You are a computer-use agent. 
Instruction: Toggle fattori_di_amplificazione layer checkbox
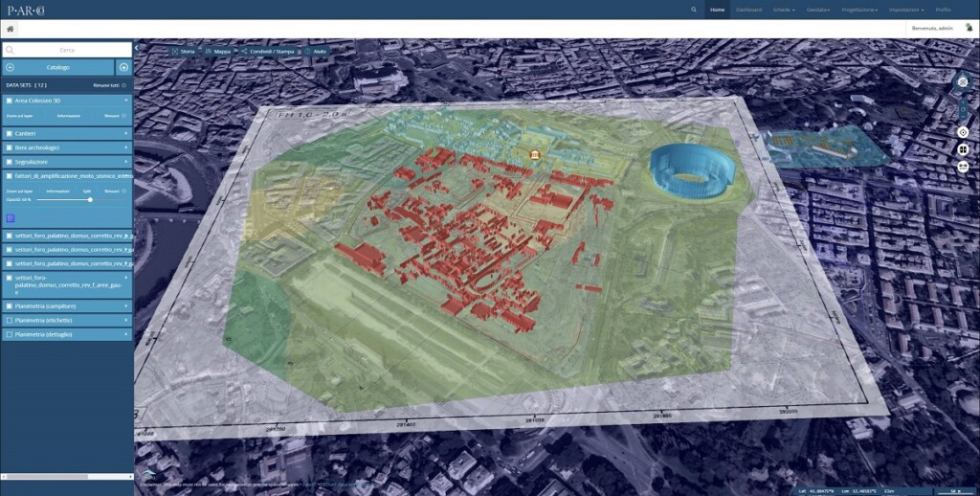coord(10,176)
